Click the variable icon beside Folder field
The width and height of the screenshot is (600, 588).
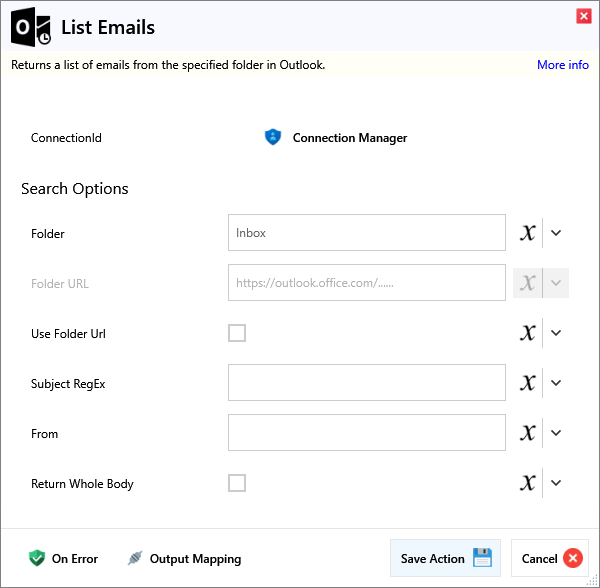tap(528, 233)
